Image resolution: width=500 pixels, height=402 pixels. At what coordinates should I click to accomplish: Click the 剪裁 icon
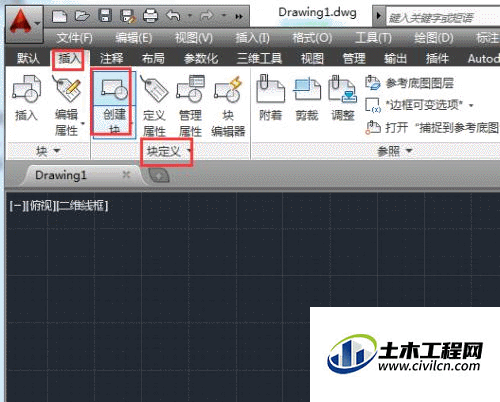307,89
